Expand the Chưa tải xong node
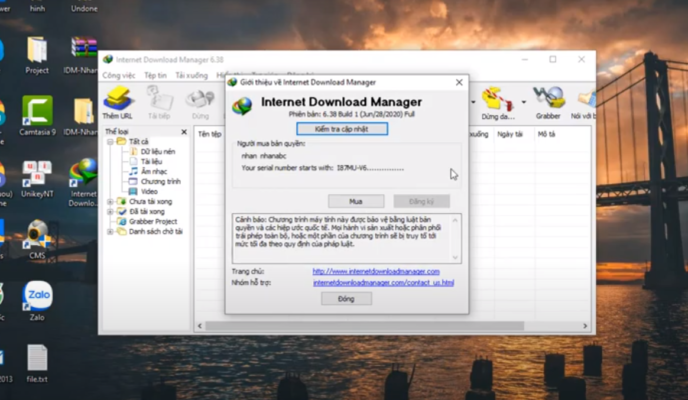This screenshot has height=400, width=688. (x=110, y=202)
